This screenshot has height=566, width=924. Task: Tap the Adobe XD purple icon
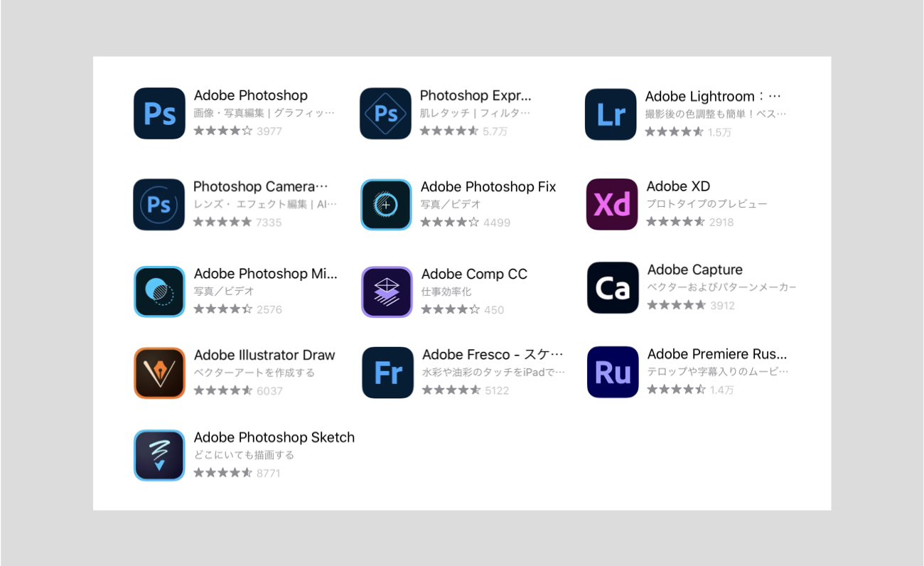tap(612, 205)
